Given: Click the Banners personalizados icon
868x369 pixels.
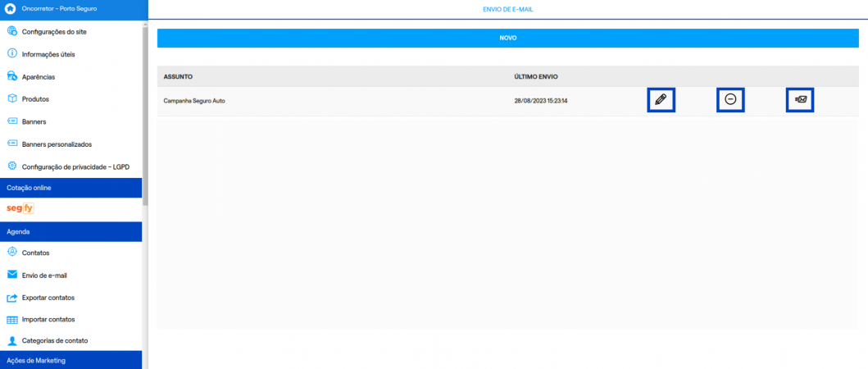Looking at the screenshot, I should 12,143.
